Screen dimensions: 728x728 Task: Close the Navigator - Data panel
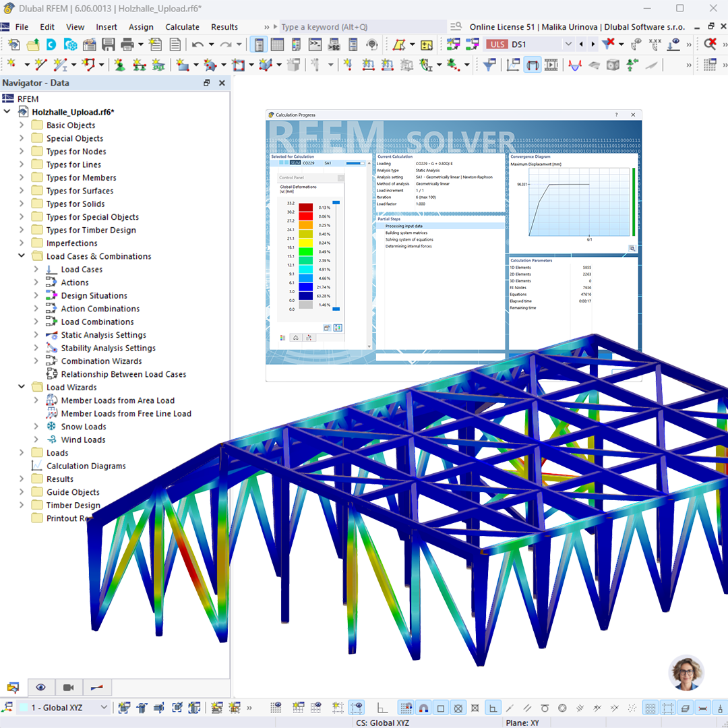click(x=222, y=83)
